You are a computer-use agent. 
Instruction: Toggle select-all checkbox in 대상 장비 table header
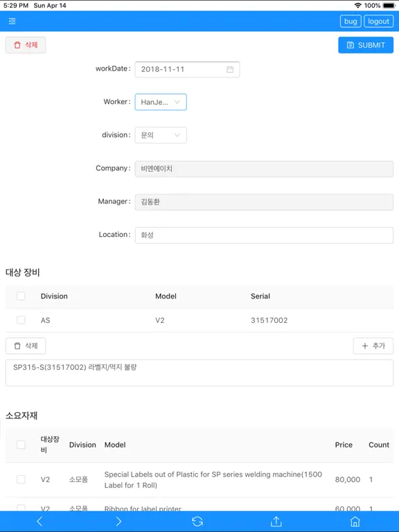[21, 296]
